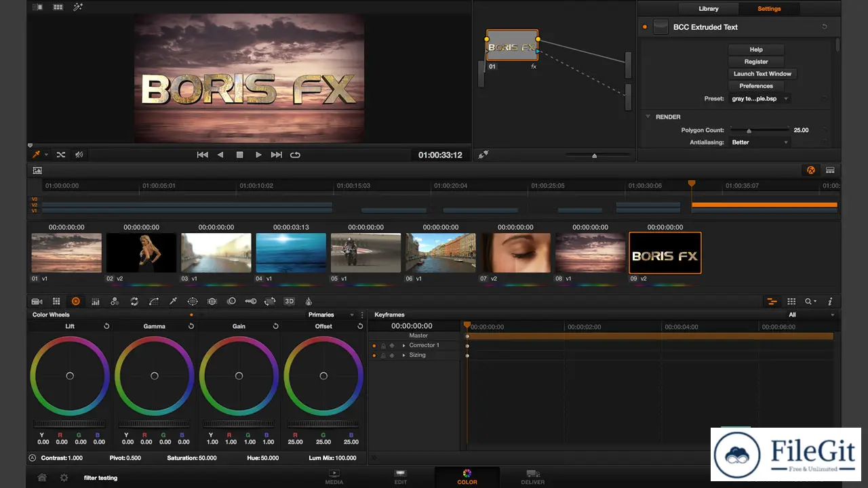Toggle BCC Extruded Text effect enable dot
Screen dimensions: 868x488
click(x=644, y=27)
